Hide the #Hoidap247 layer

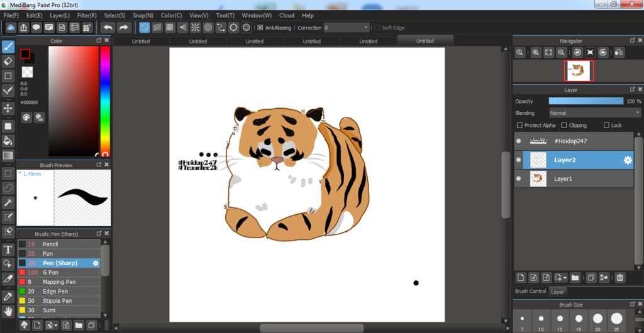point(519,141)
